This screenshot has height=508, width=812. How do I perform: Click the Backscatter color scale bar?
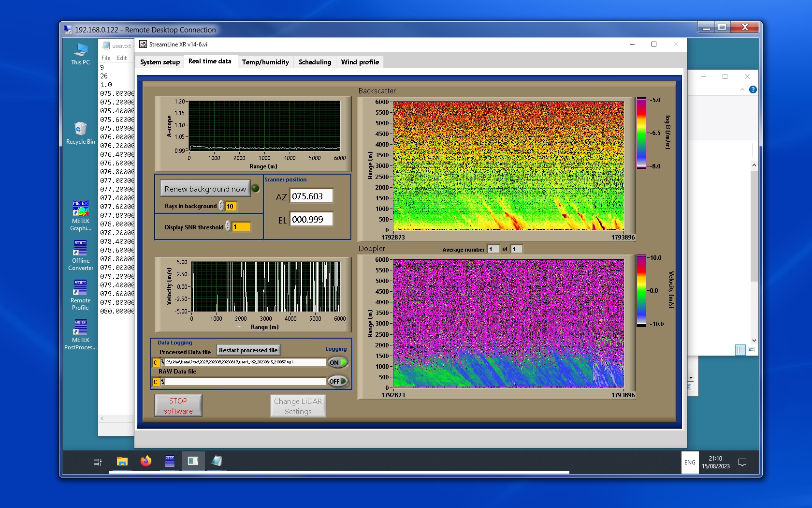(x=641, y=133)
